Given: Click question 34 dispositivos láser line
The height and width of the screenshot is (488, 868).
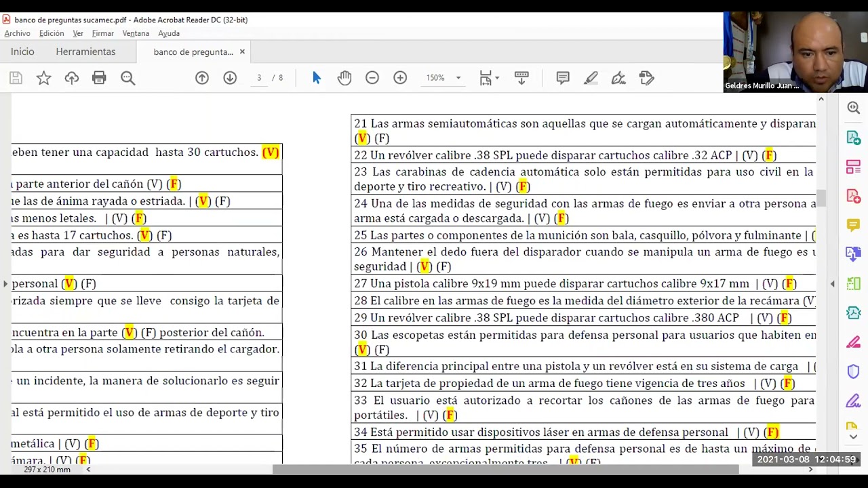Looking at the screenshot, I should click(566, 432).
